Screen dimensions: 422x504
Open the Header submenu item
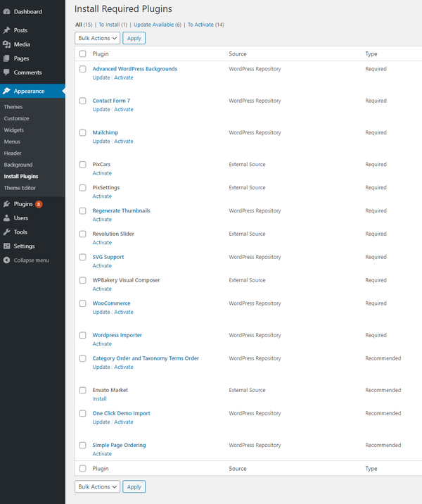click(13, 153)
